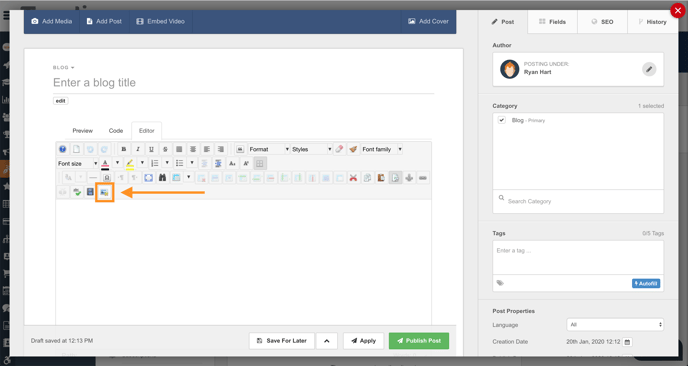Click the red scissors cut icon
The height and width of the screenshot is (366, 688).
click(x=353, y=178)
